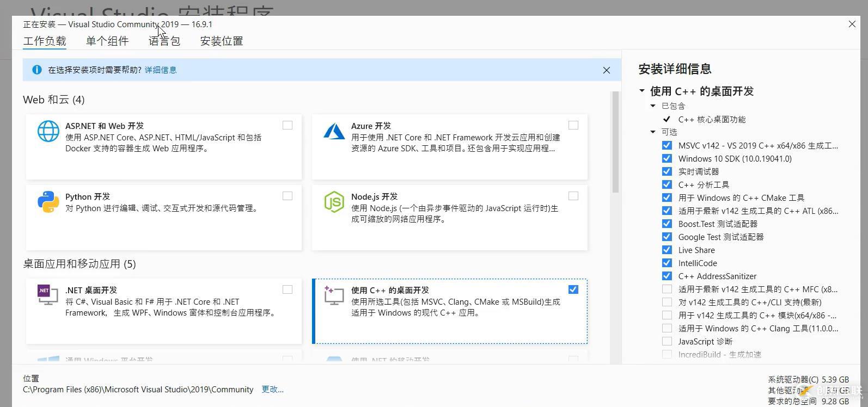This screenshot has height=407, width=868.
Task: Switch to the 单个组件 tab
Action: [107, 41]
